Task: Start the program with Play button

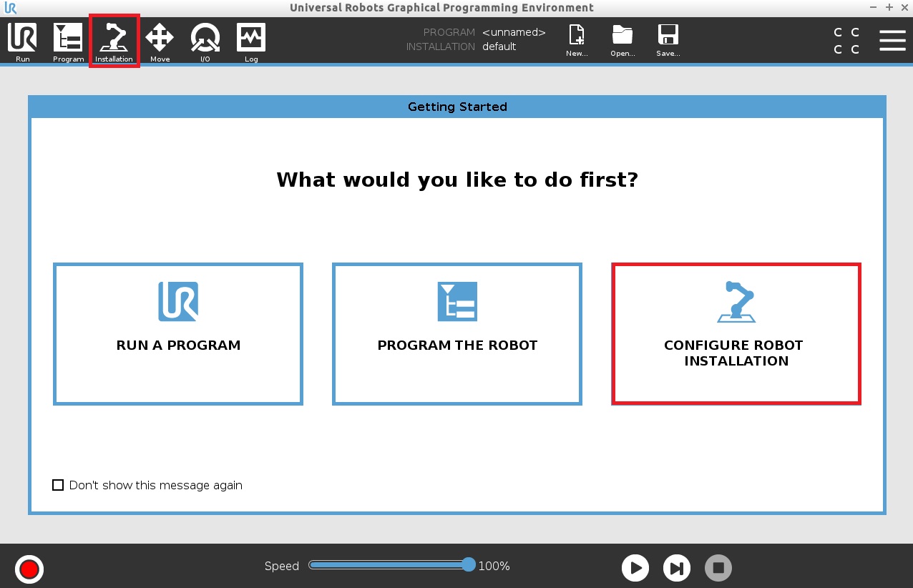Action: click(x=635, y=568)
